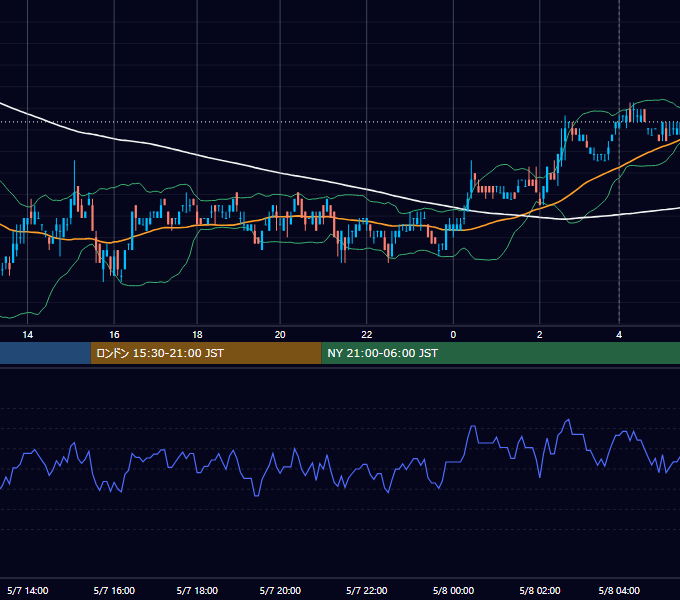The width and height of the screenshot is (680, 600).
Task: Click the 16 hour label on price chart axis
Action: click(x=114, y=335)
